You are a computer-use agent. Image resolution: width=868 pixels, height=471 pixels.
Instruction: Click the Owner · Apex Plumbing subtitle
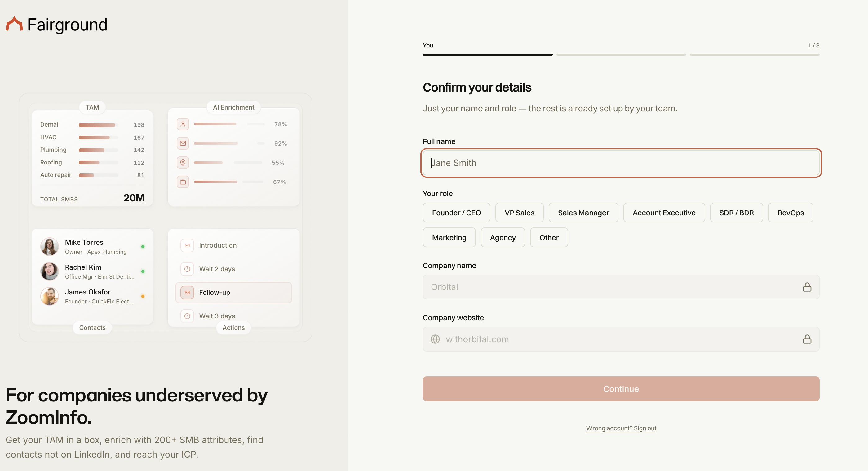tap(96, 252)
